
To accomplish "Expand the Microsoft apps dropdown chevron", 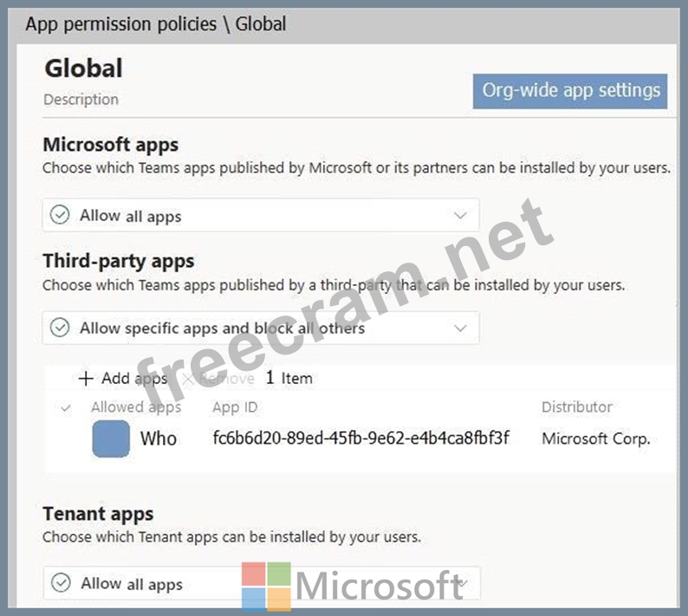I will [x=460, y=216].
